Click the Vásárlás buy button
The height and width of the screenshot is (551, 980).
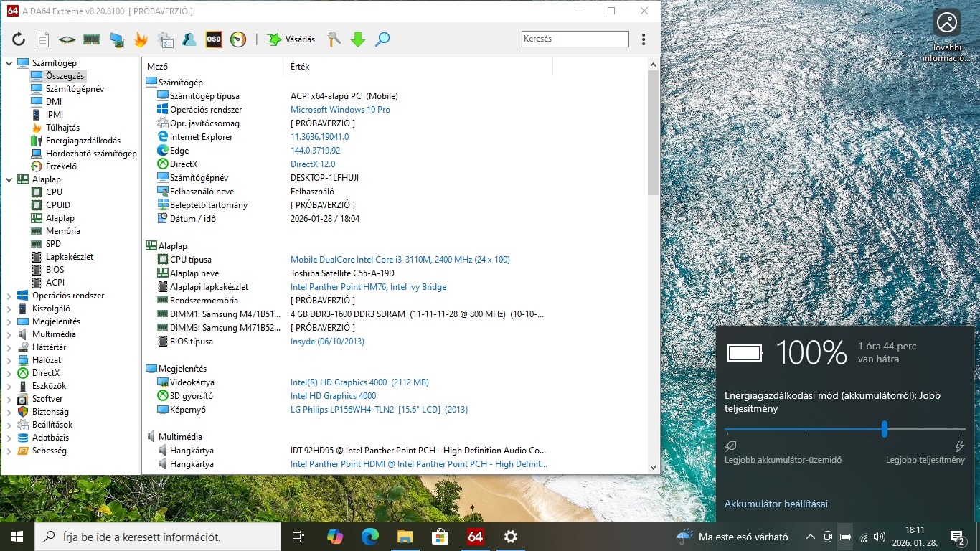[x=291, y=39]
